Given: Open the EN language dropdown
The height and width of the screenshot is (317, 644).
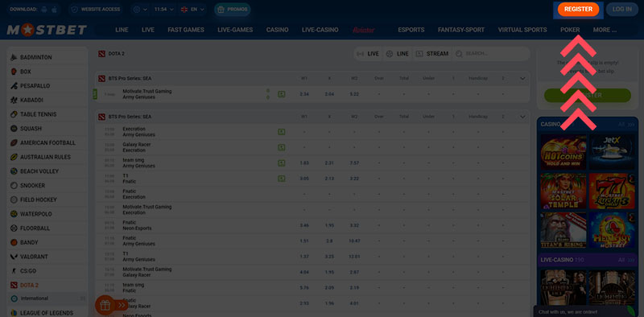Looking at the screenshot, I should point(192,10).
